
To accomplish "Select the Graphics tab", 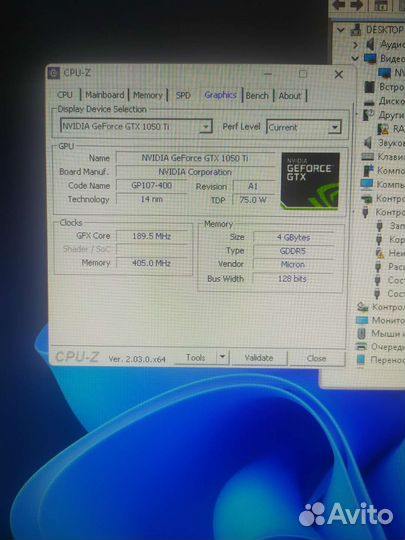I will (220, 95).
